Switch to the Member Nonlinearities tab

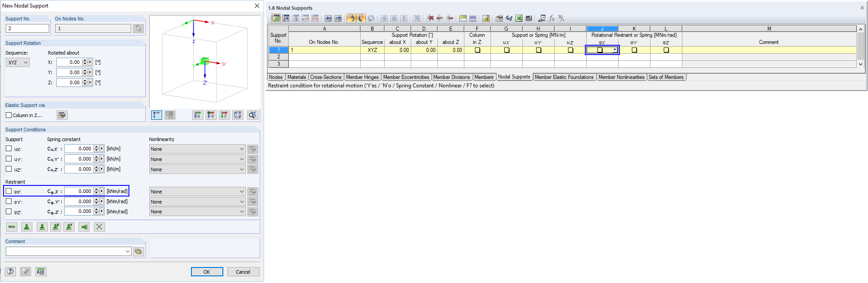[621, 77]
